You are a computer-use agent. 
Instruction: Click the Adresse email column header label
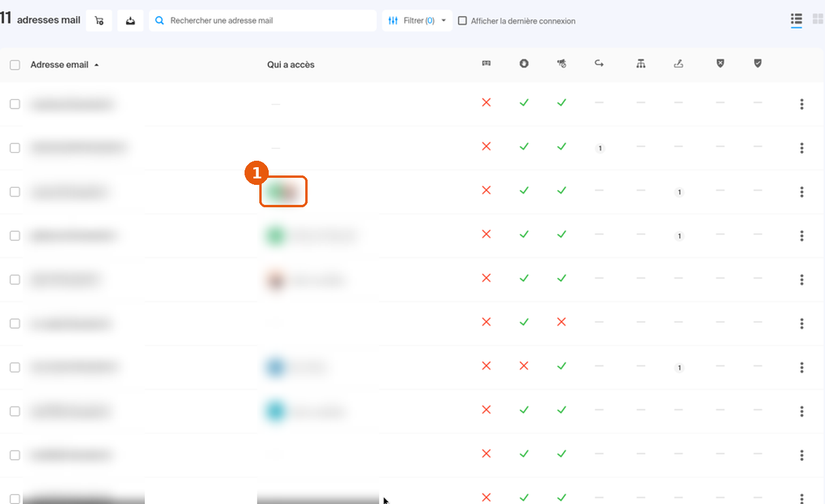[60, 65]
